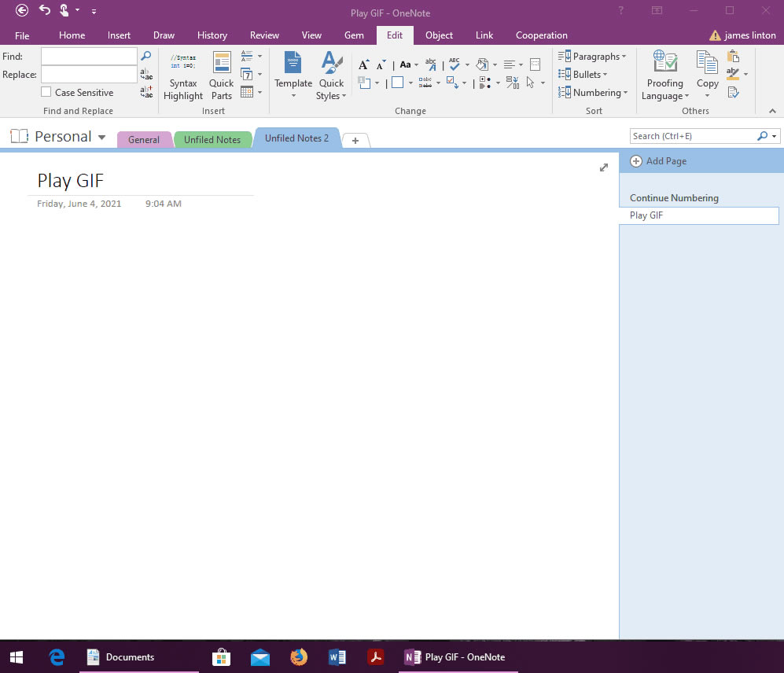Select the Play GIF page in sidebar
Viewport: 784px width, 673px height.
pos(698,215)
